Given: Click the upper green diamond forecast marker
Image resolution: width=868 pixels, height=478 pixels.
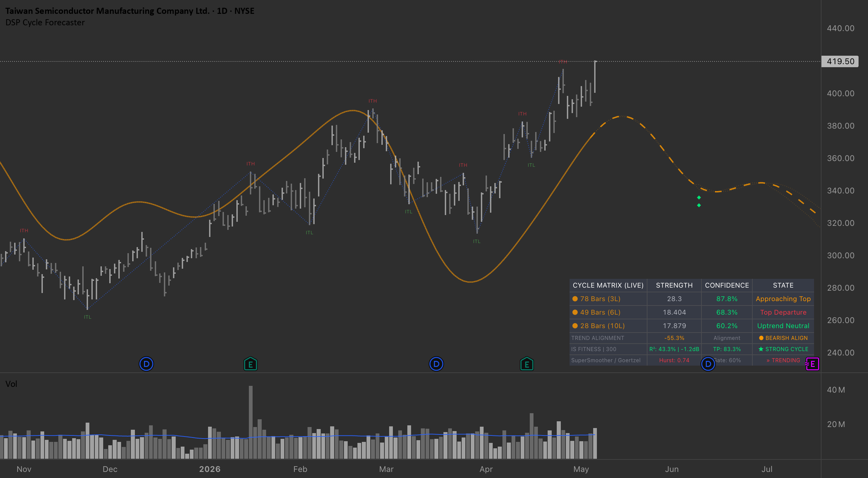Looking at the screenshot, I should pyautogui.click(x=699, y=197).
